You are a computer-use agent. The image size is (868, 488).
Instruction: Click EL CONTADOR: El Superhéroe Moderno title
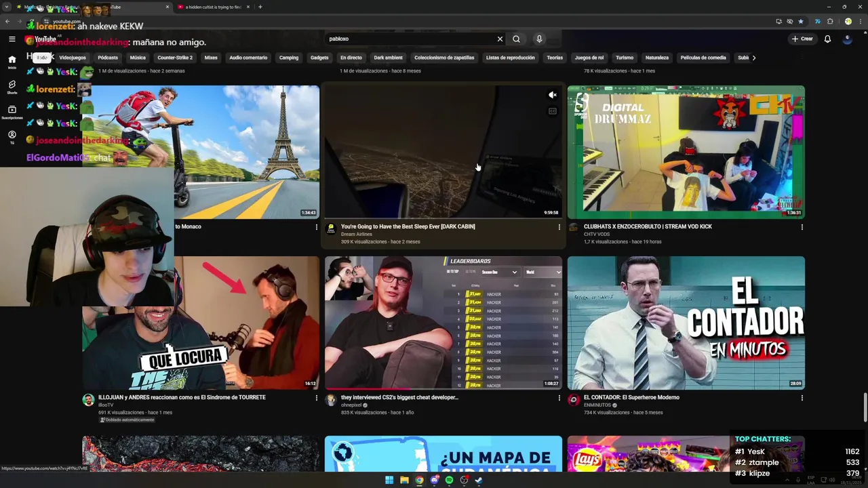631,397
